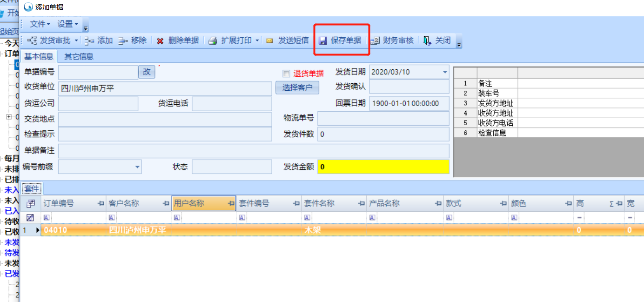Pin the 用户名称 column header
Image resolution: width=644 pixels, height=302 pixels.
click(231, 204)
